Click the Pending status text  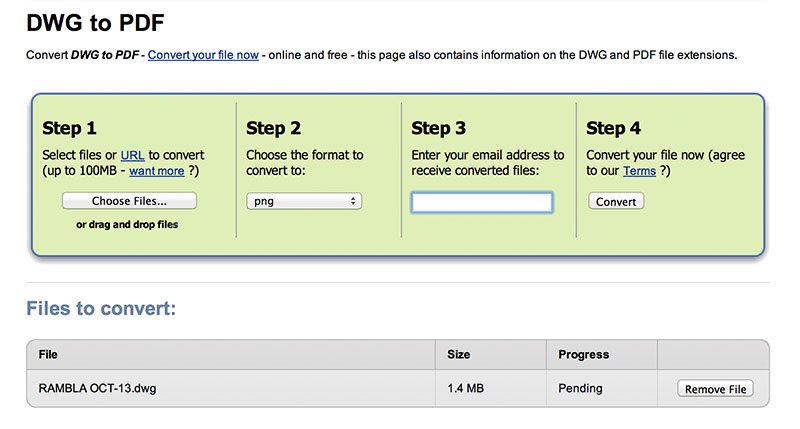[x=580, y=389]
